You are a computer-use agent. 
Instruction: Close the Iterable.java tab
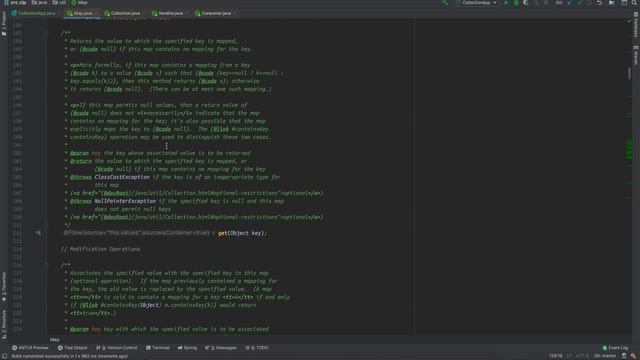pyautogui.click(x=187, y=13)
